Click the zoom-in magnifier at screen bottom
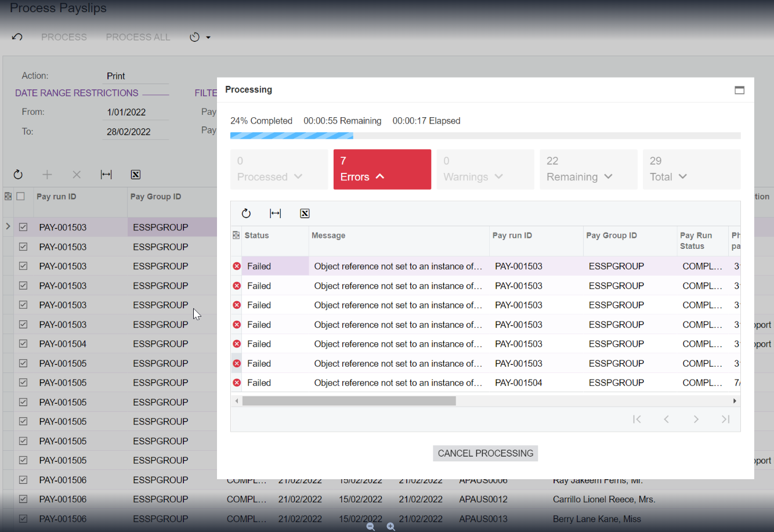Viewport: 774px width, 532px height. tap(390, 527)
